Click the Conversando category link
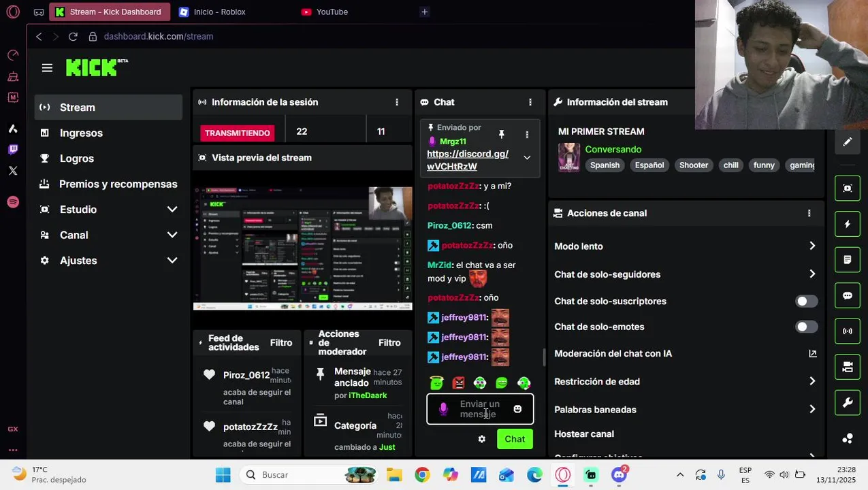868x490 pixels. pos(613,149)
